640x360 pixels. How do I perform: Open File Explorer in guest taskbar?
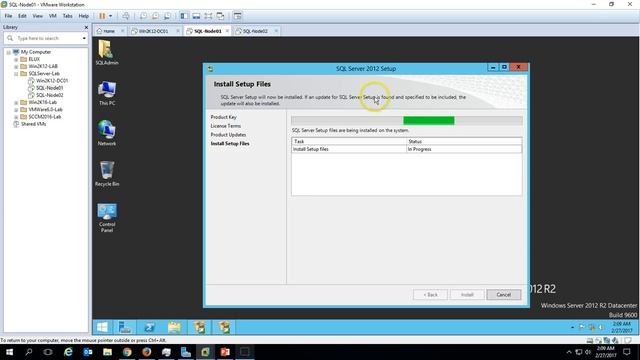point(174,327)
